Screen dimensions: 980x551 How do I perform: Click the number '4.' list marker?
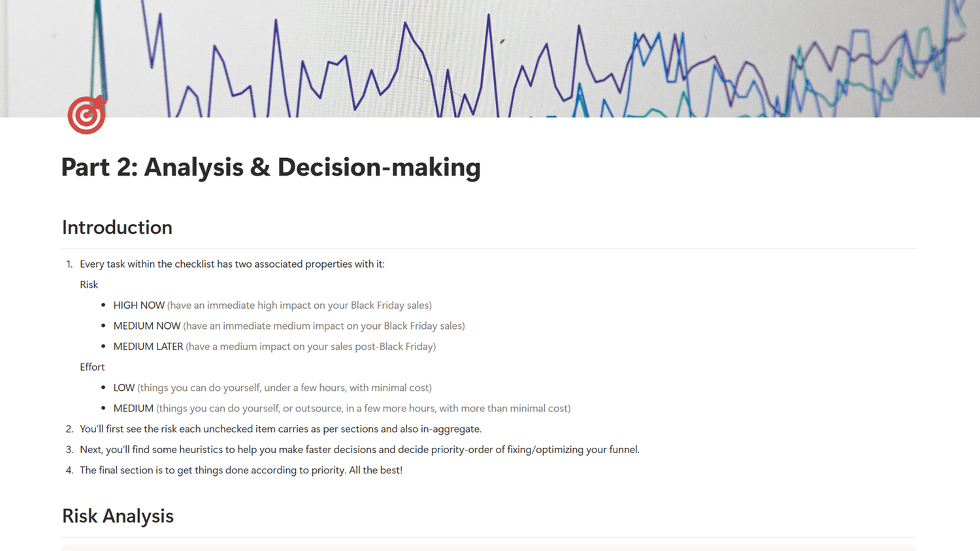(69, 470)
